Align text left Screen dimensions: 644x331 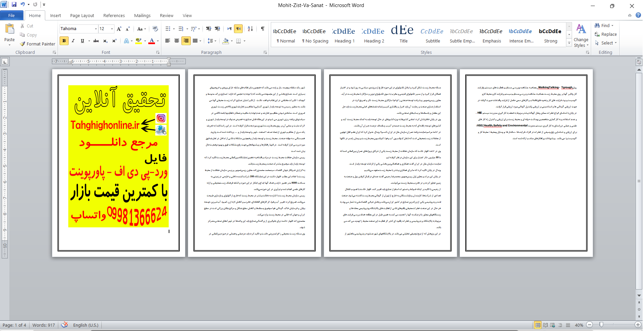(168, 41)
